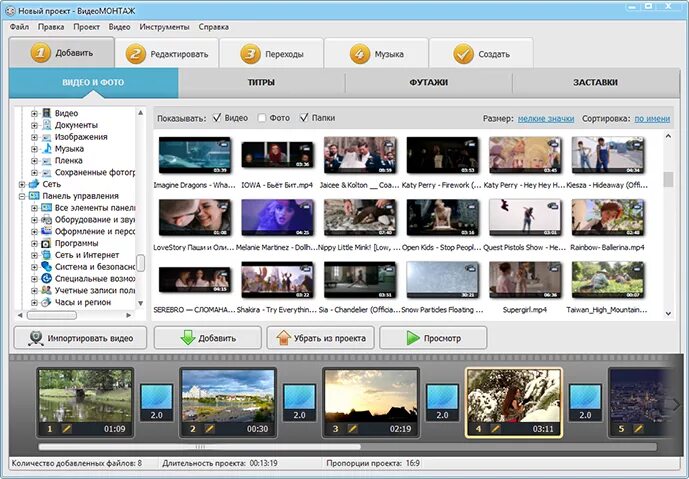Click the file list vertical scrollbar thumb
This screenshot has width=689, height=479.
[668, 179]
